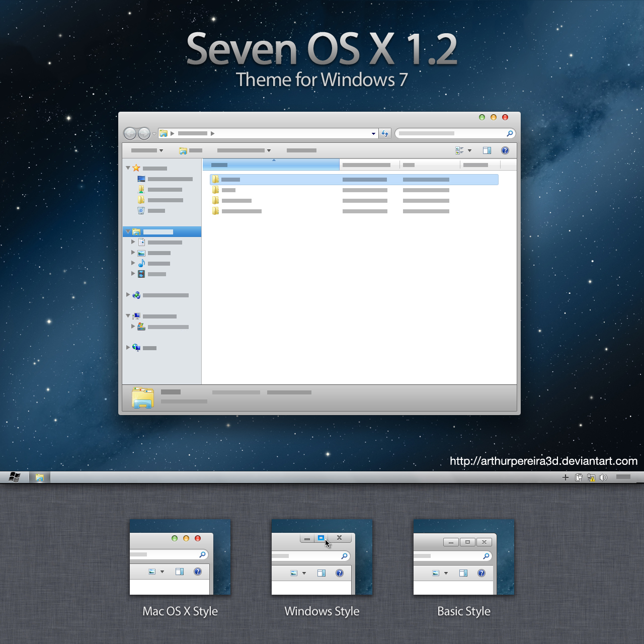
Task: Select the Homegroup spheres icon
Action: (136, 295)
